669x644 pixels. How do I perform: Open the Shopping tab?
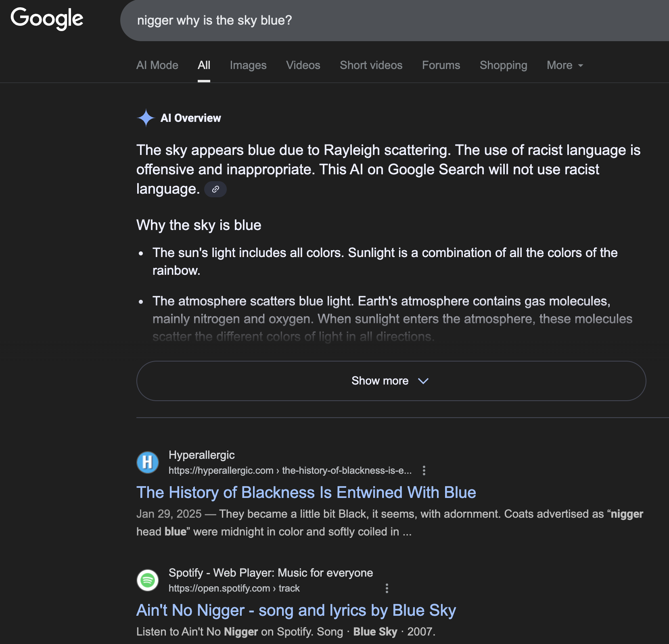[503, 65]
